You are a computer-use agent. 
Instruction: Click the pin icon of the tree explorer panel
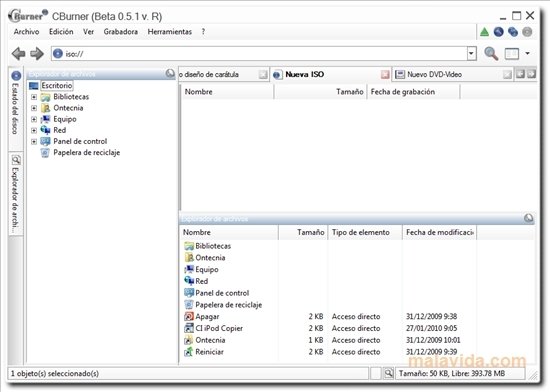(170, 73)
